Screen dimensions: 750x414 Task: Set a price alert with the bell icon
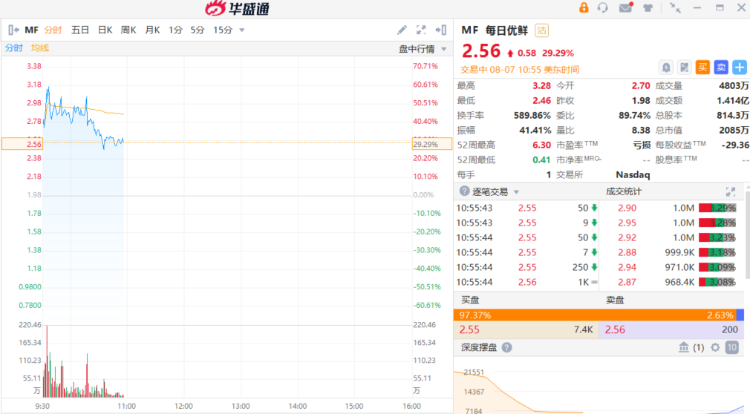pos(666,67)
